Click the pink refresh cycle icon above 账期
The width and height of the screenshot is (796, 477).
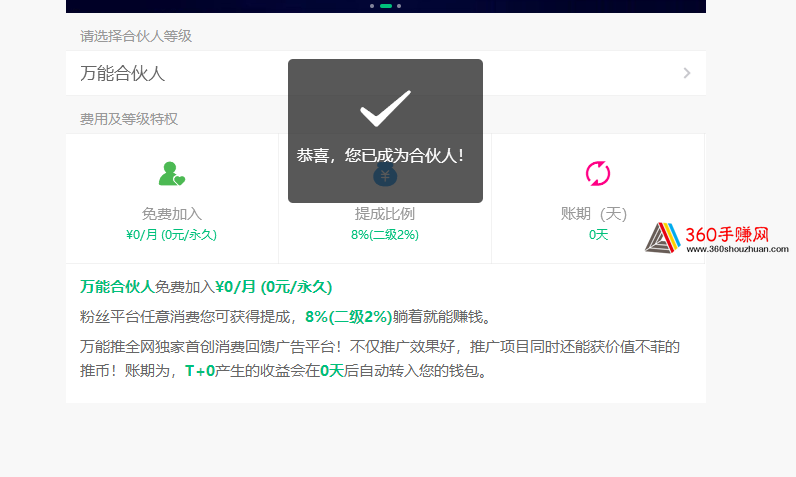[x=598, y=174]
